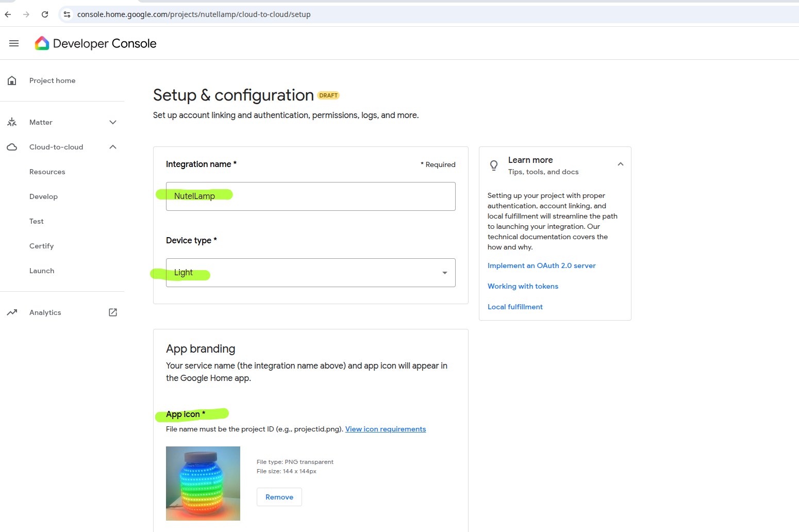Viewport: 799px width, 532px height.
Task: Expand the Matter section chevron
Action: [x=113, y=122]
